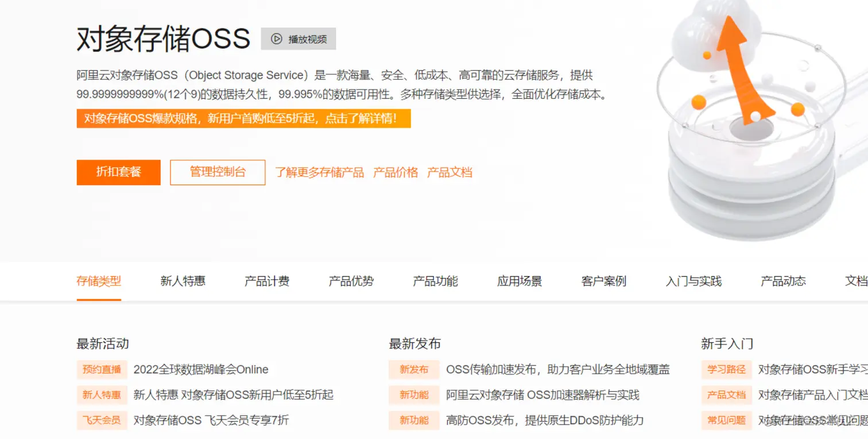Open 阿里云对象存储 OSS加速器解析与实践 link

542,395
